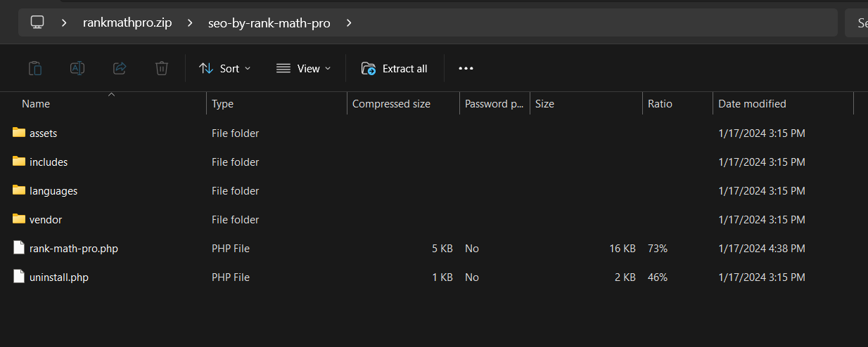Sort by Password protected column header
Image resolution: width=868 pixels, height=347 pixels.
point(494,103)
